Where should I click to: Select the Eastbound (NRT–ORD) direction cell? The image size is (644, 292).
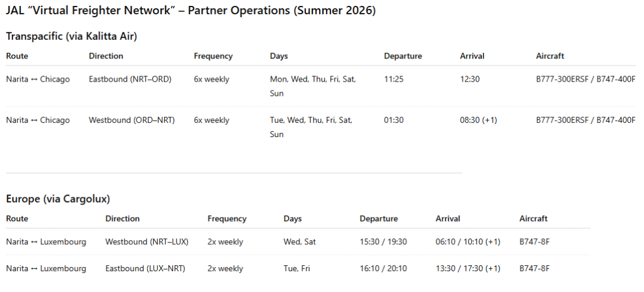pos(130,79)
